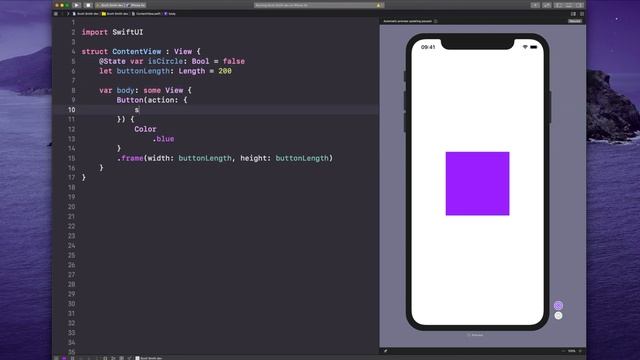The width and height of the screenshot is (640, 360).
Task: Open the scheme selector in the toolbar
Action: (110, 5)
